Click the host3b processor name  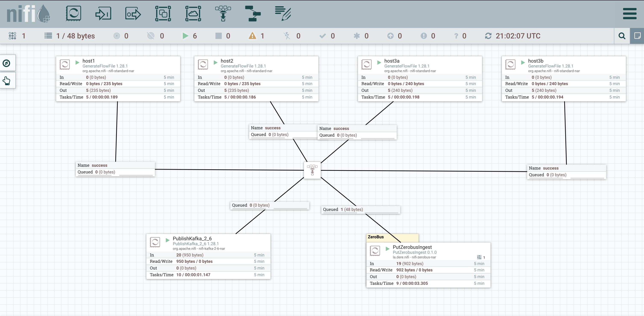tap(536, 61)
